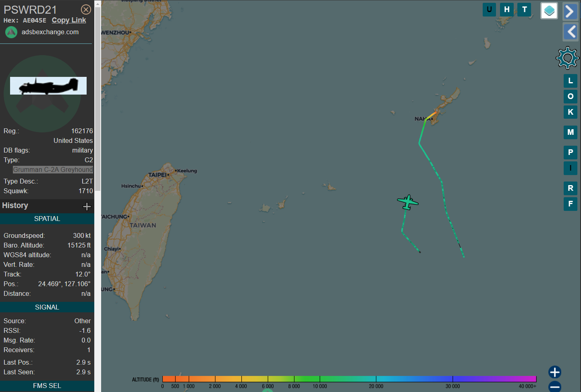Click the FMS SEL section header
Viewport: 581px width, 392px height.
coord(47,386)
